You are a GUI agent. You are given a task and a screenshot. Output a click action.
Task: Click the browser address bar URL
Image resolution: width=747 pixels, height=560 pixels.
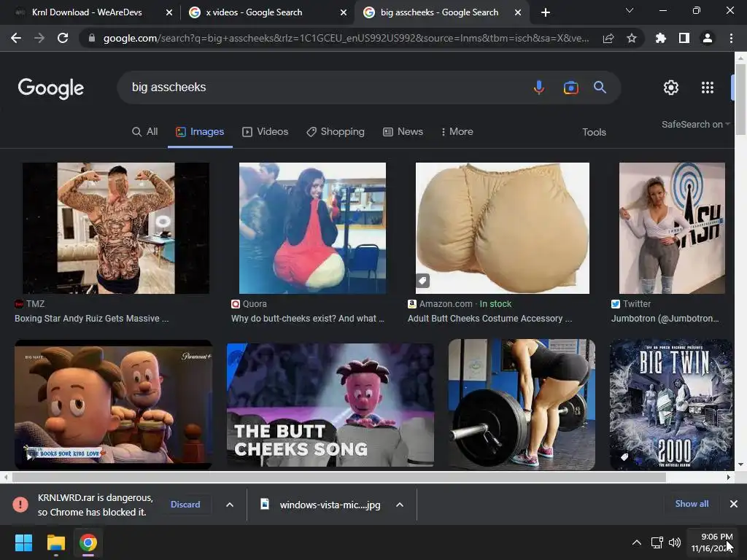click(x=346, y=38)
